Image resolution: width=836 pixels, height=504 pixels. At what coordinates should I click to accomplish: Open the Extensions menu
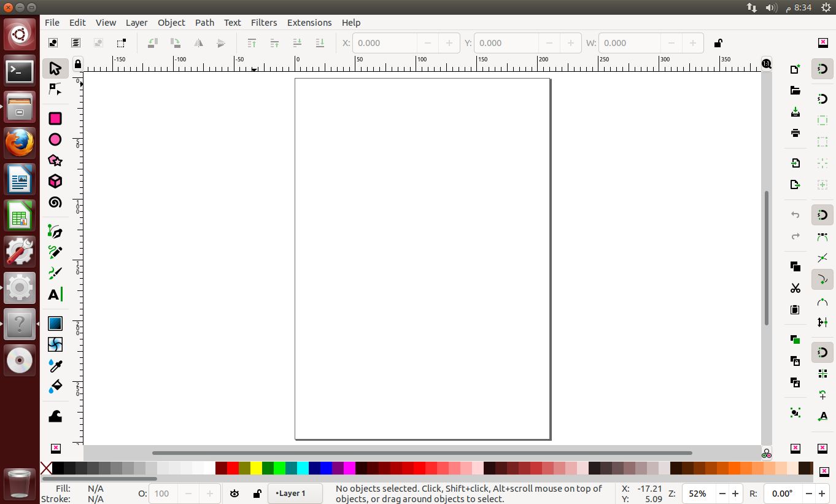pyautogui.click(x=309, y=23)
